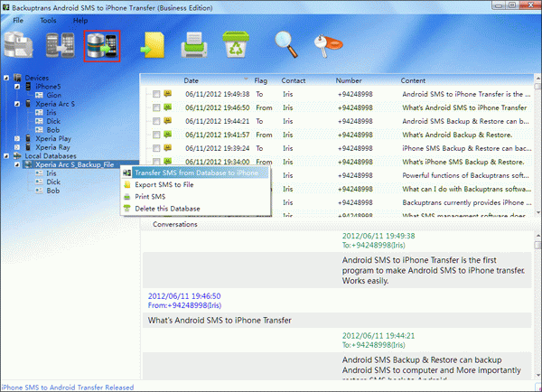Click the yellow export file toolbar icon
This screenshot has height=392, width=542.
(x=151, y=46)
